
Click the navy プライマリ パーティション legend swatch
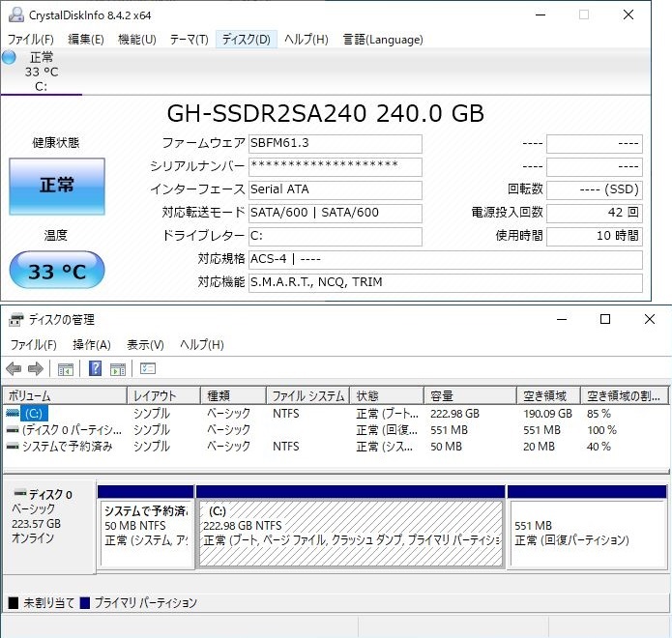(x=85, y=603)
